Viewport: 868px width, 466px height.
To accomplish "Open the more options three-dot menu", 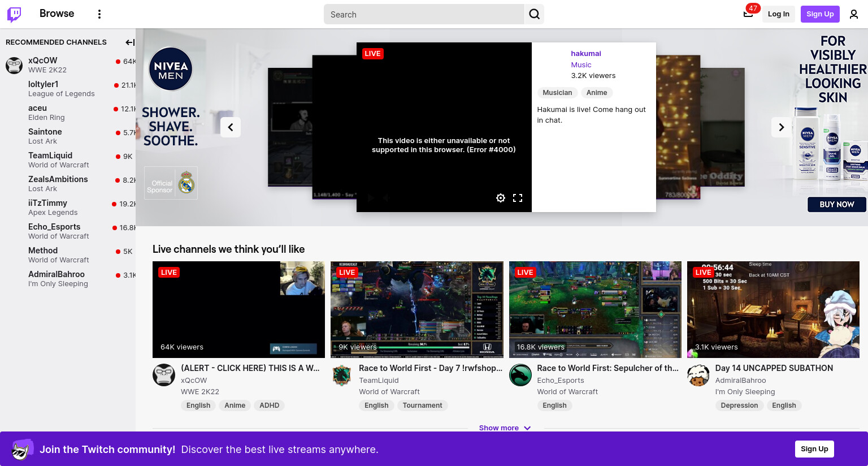I will pos(99,14).
